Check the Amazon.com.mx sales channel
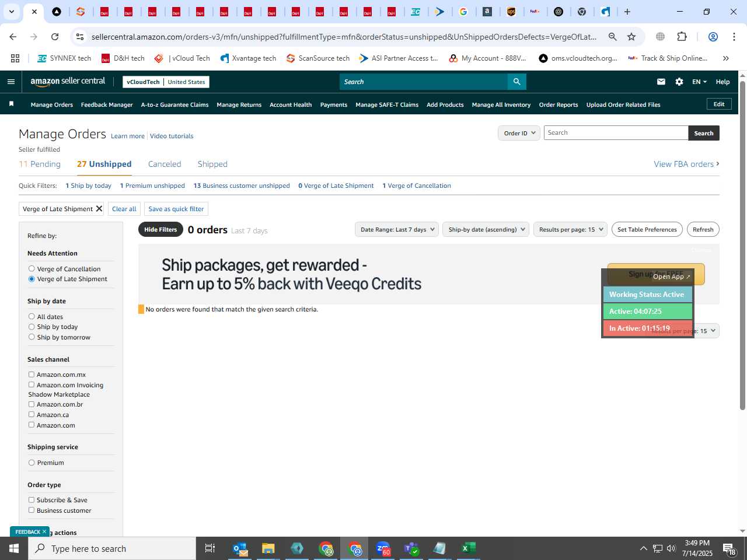747x560 pixels. click(32, 374)
